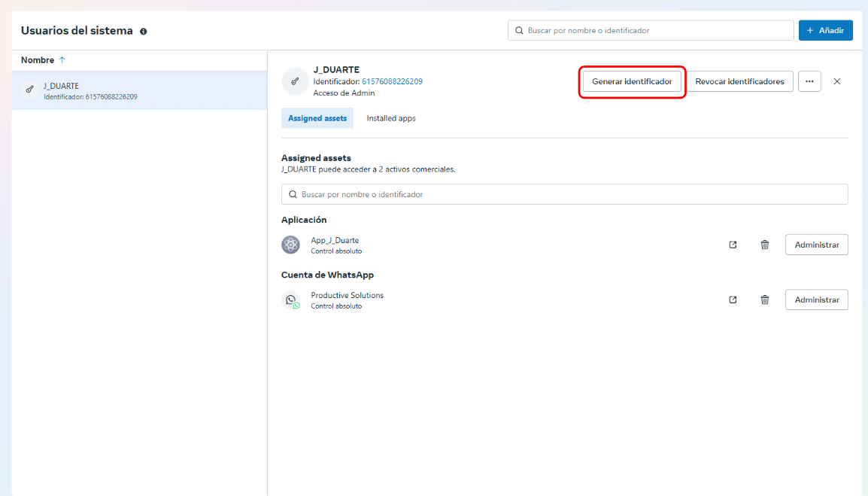Open the three-dots more options menu
Viewport: 868px width, 496px height.
tap(809, 81)
